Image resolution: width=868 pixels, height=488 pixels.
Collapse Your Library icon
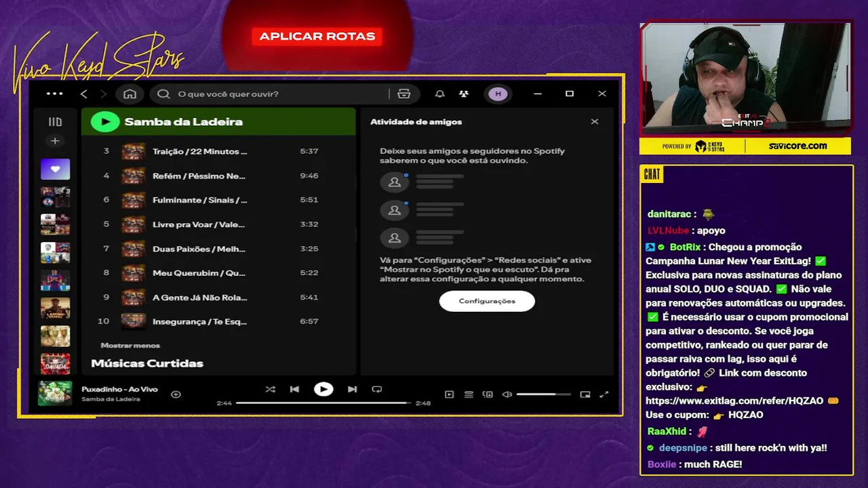point(55,122)
